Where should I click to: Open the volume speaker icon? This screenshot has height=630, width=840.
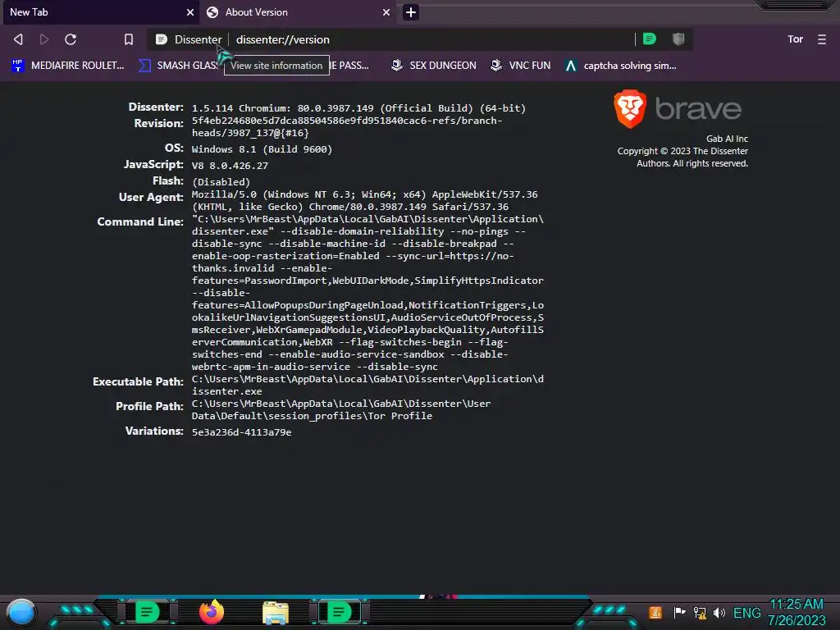pos(719,612)
